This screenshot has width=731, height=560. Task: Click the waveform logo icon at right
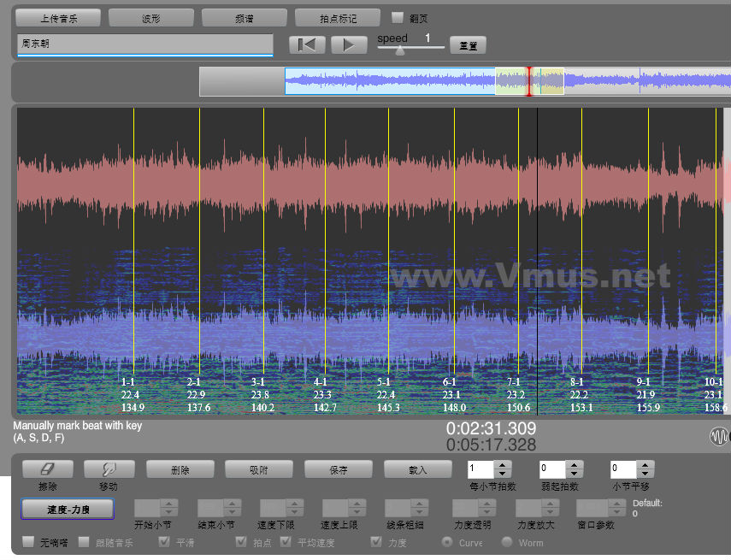click(x=720, y=437)
